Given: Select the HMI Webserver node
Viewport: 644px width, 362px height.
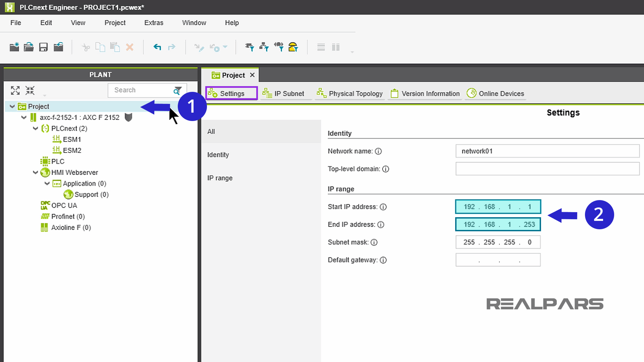Looking at the screenshot, I should (x=74, y=172).
